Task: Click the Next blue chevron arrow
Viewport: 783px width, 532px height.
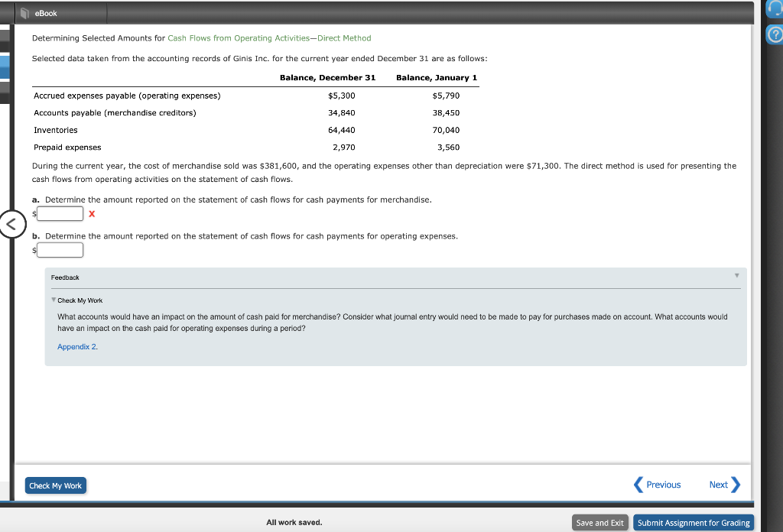Action: tap(736, 484)
